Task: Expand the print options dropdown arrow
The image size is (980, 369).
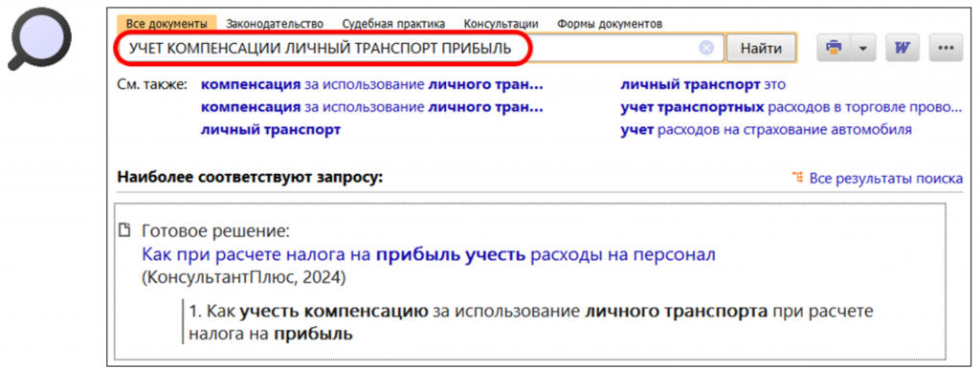Action: (x=863, y=48)
